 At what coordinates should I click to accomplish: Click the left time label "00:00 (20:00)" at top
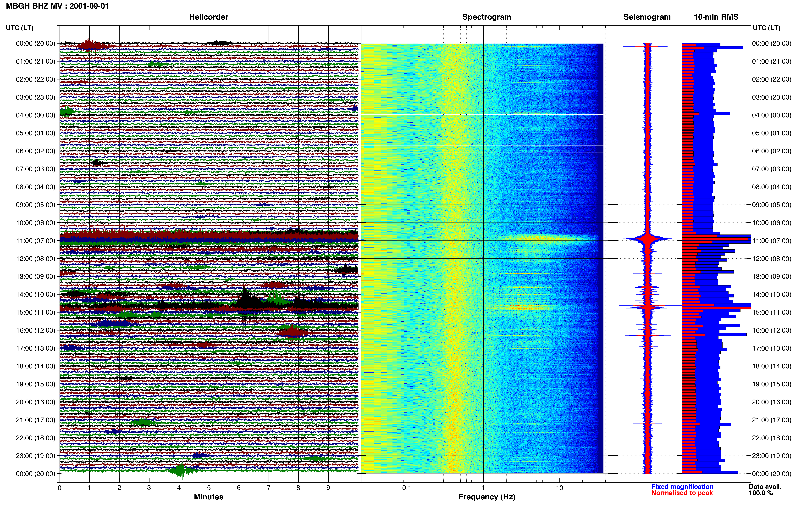36,43
